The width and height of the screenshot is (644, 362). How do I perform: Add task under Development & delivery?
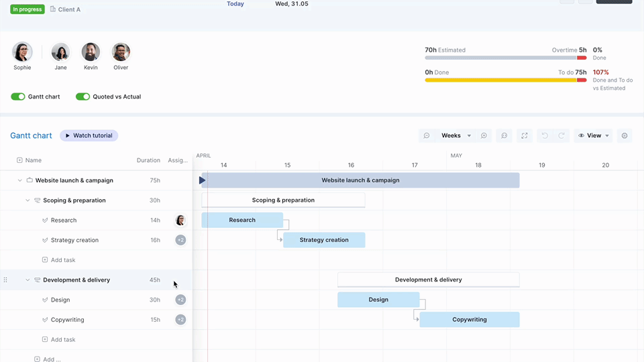[59, 339]
